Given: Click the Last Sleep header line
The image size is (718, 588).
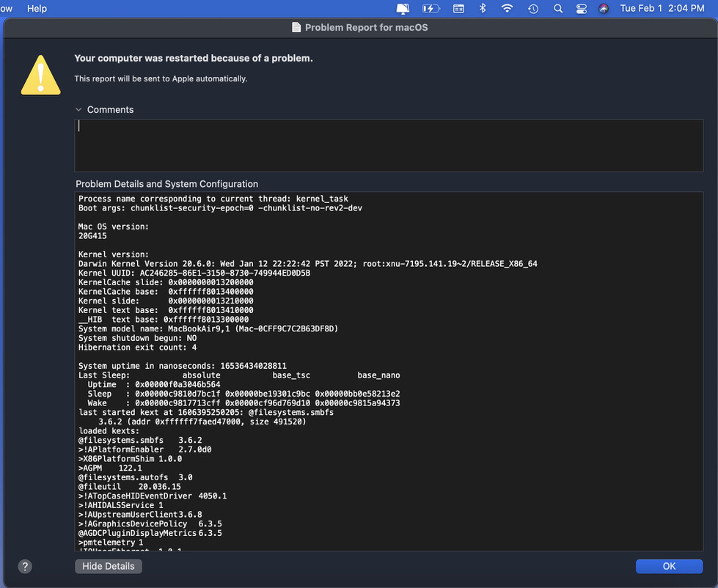Looking at the screenshot, I should [239, 375].
